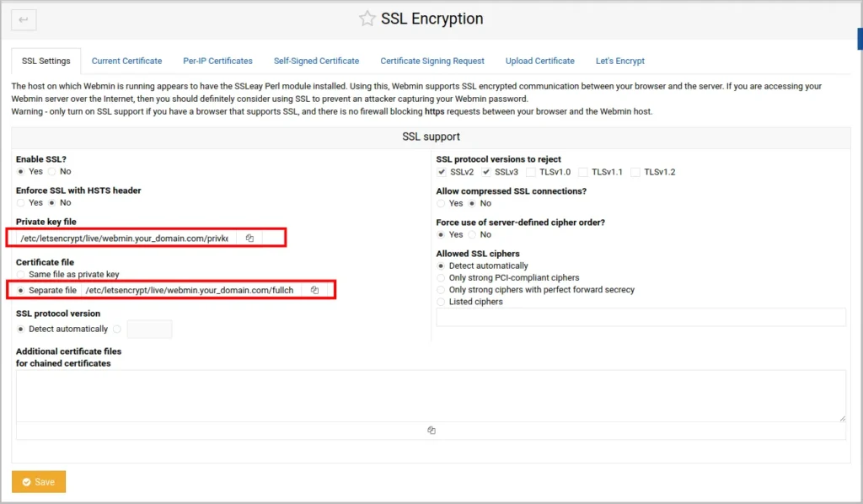Switch to SSL Settings tab
Viewport: 863px width, 504px height.
click(46, 61)
